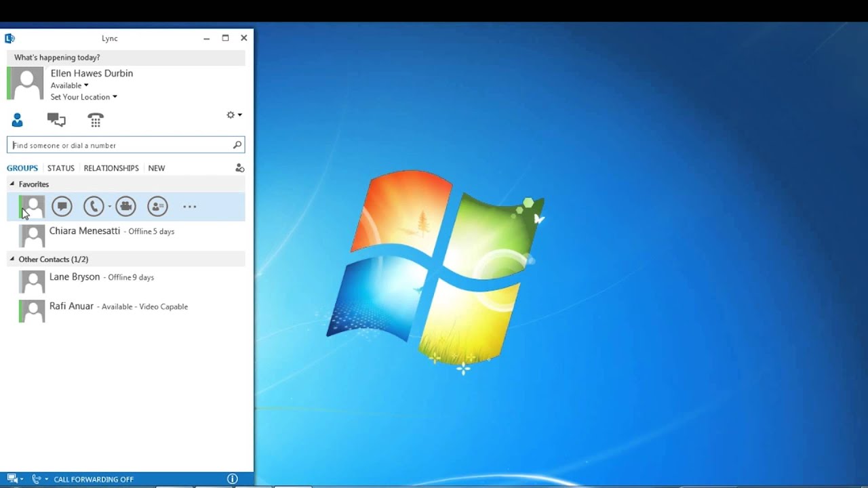Collapse the Favorites group
Image resolution: width=868 pixels, height=488 pixels.
pyautogui.click(x=12, y=184)
